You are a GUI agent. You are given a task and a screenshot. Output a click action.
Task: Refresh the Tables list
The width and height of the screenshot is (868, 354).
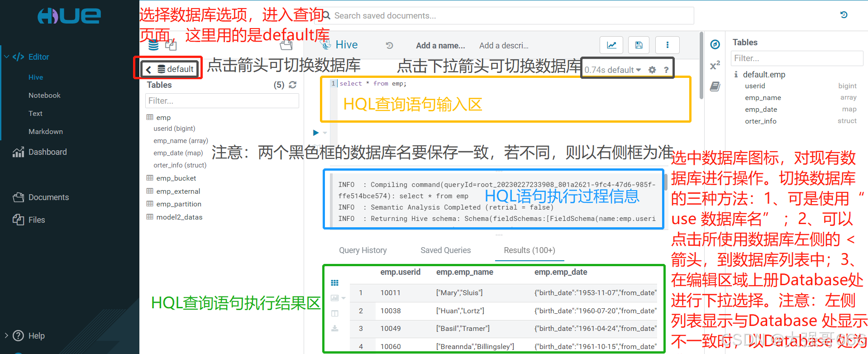pos(292,85)
